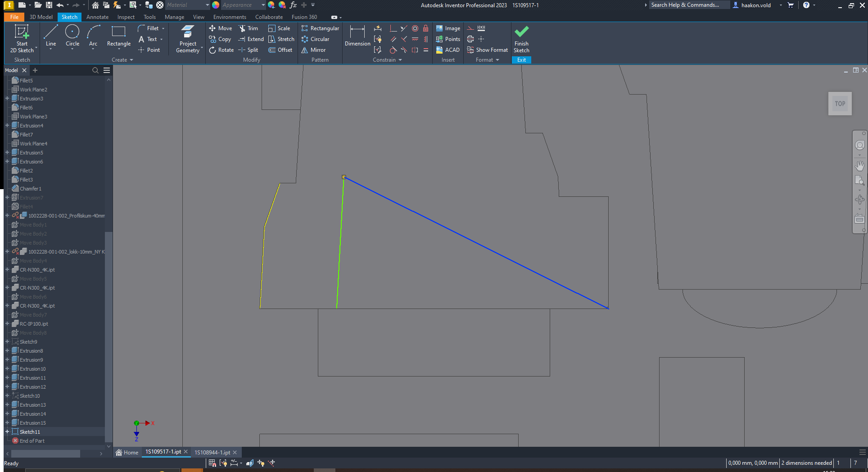Insert an ACAD file into the sketch
Image resolution: width=868 pixels, height=472 pixels.
(448, 50)
